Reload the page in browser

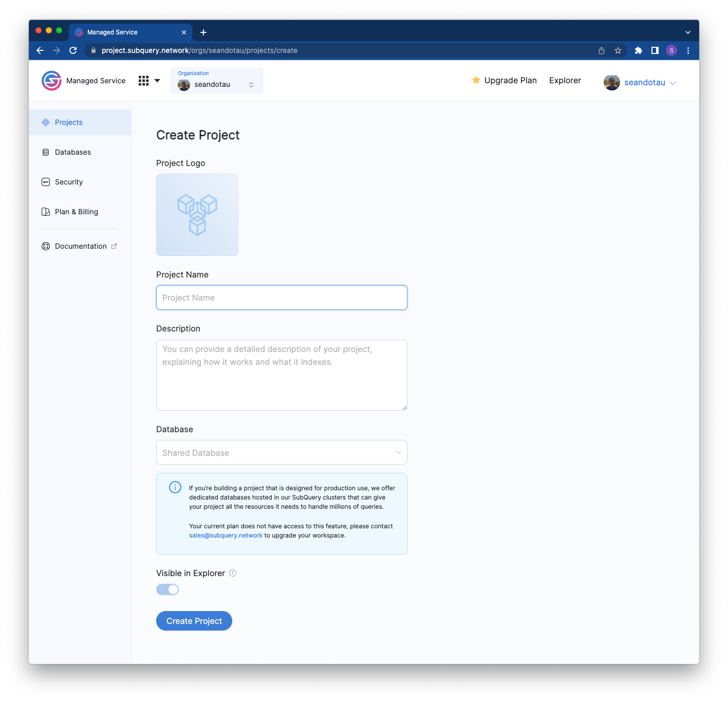coord(73,50)
